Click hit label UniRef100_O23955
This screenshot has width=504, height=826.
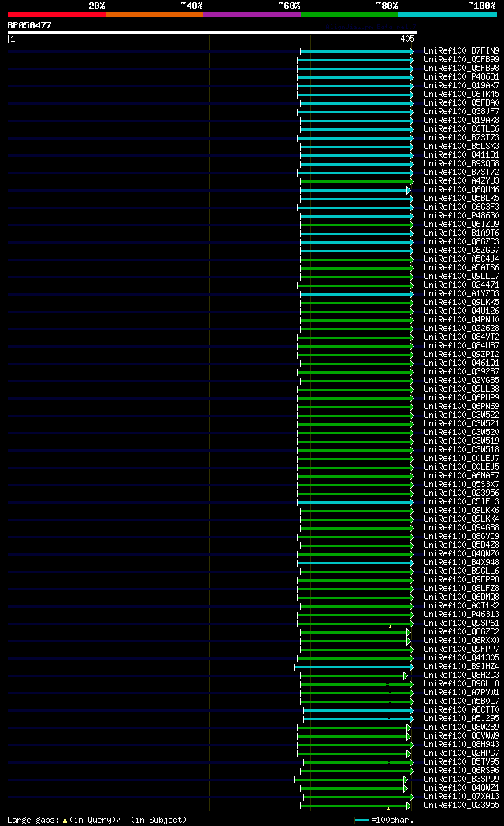pos(462,805)
